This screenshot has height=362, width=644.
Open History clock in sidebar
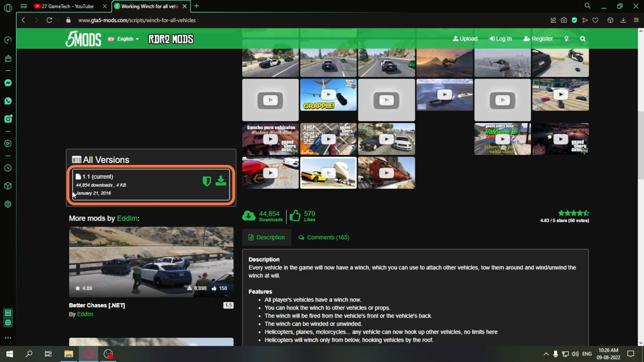(8, 168)
